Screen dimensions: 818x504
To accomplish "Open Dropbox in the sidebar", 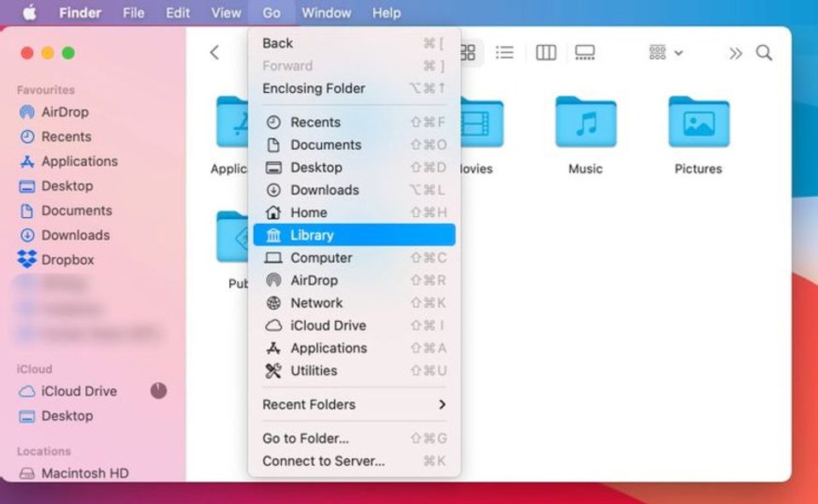I will coord(68,260).
